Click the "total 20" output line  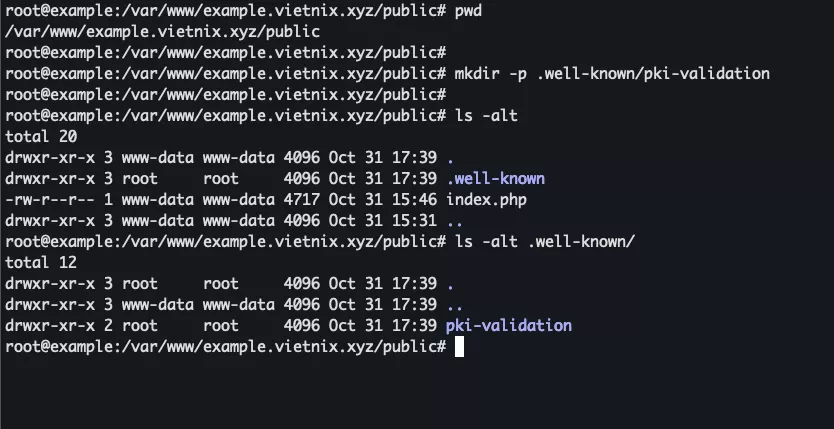(x=41, y=136)
